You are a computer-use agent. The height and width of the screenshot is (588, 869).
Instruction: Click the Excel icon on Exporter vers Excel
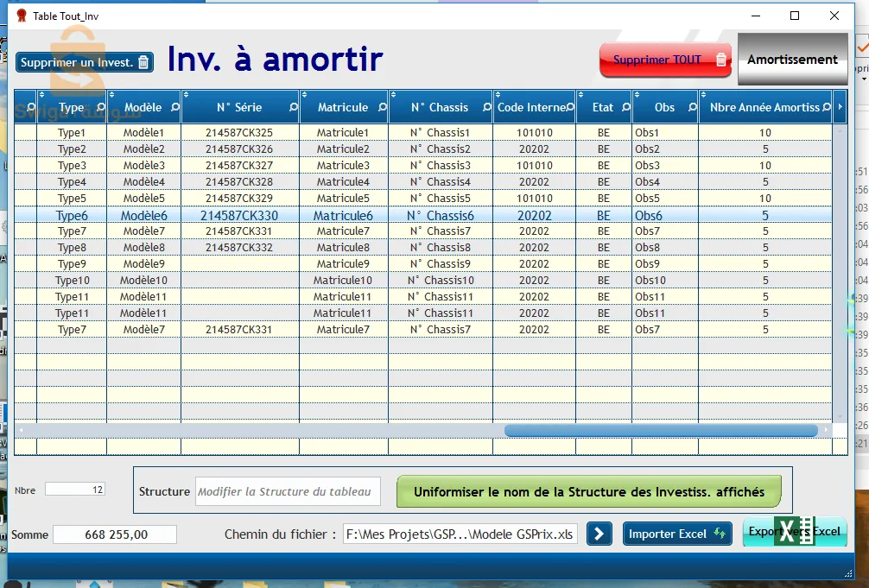click(x=796, y=533)
